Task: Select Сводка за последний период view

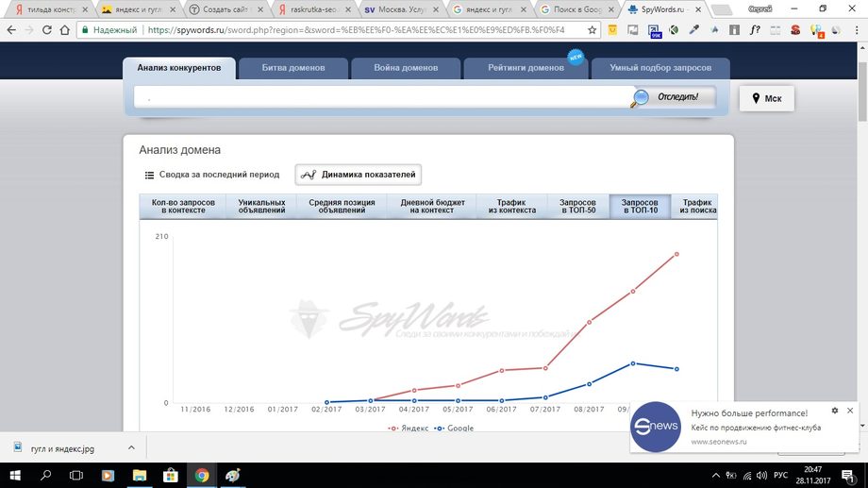Action: (212, 175)
